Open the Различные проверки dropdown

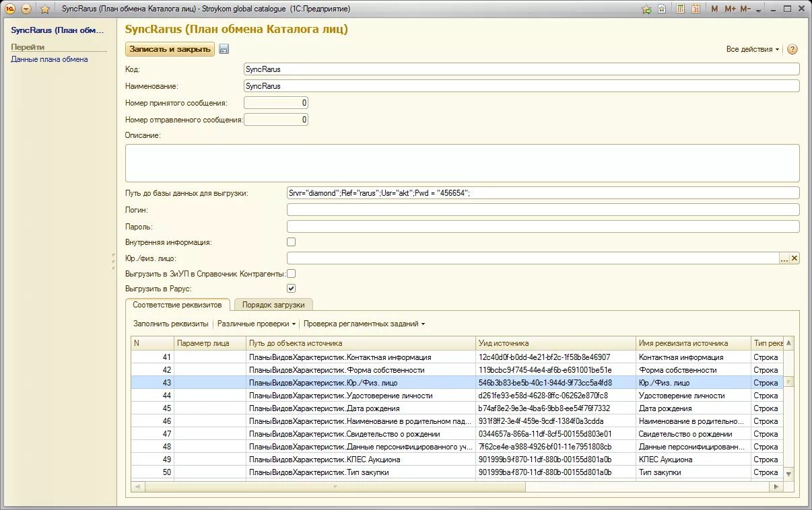coord(257,324)
